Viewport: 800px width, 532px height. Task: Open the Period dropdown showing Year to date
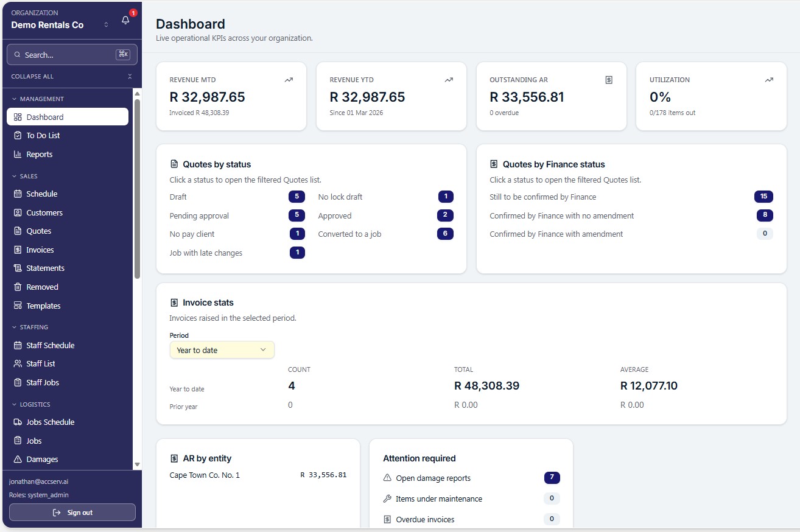tap(222, 350)
